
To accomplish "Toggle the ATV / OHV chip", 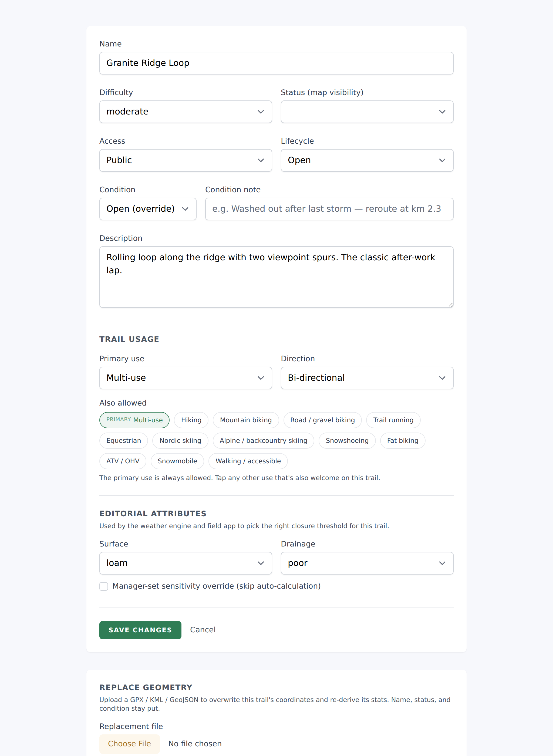I will click(x=123, y=461).
